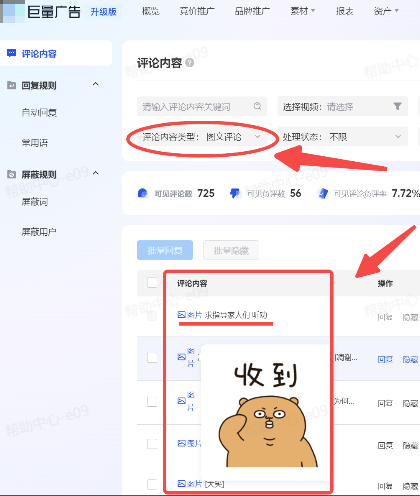The width and height of the screenshot is (420, 496).
Task: Open the 竞价推广 navigation tab
Action: pos(197,11)
